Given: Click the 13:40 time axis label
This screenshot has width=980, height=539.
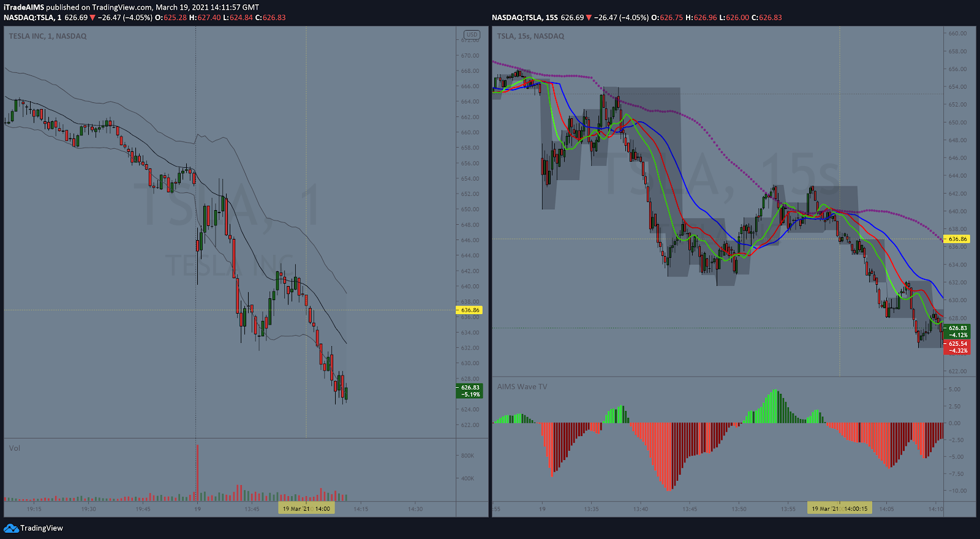Looking at the screenshot, I should [x=641, y=509].
